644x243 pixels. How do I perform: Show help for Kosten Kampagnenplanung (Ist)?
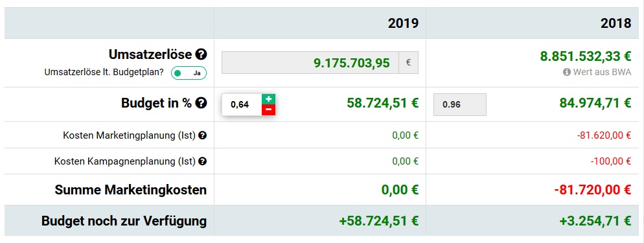(202, 161)
